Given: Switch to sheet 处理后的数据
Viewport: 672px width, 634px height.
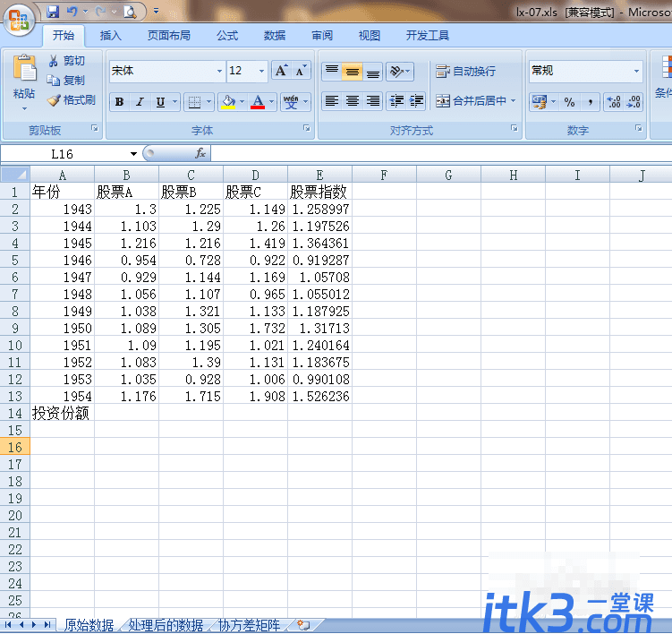Looking at the screenshot, I should 166,625.
